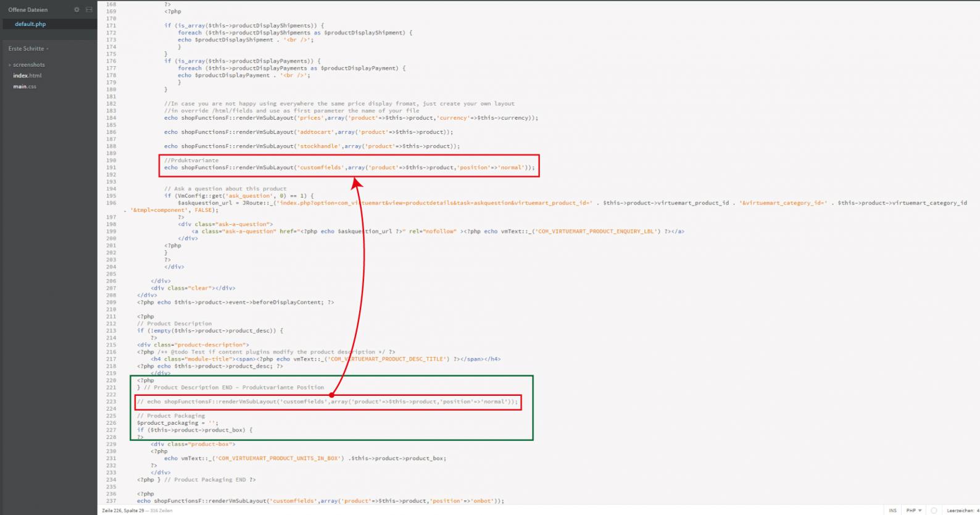Toggle INS insert/overwrite mode
The image size is (980, 515).
tap(892, 511)
